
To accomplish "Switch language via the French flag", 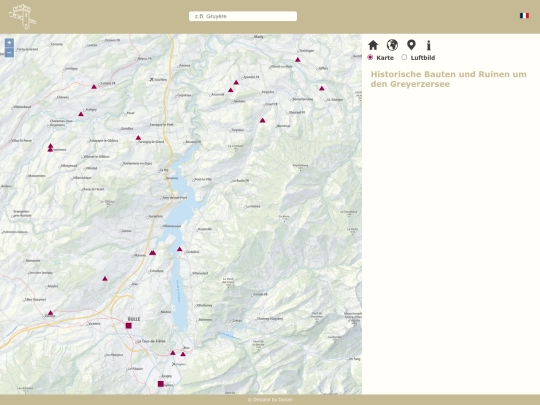I will point(524,15).
